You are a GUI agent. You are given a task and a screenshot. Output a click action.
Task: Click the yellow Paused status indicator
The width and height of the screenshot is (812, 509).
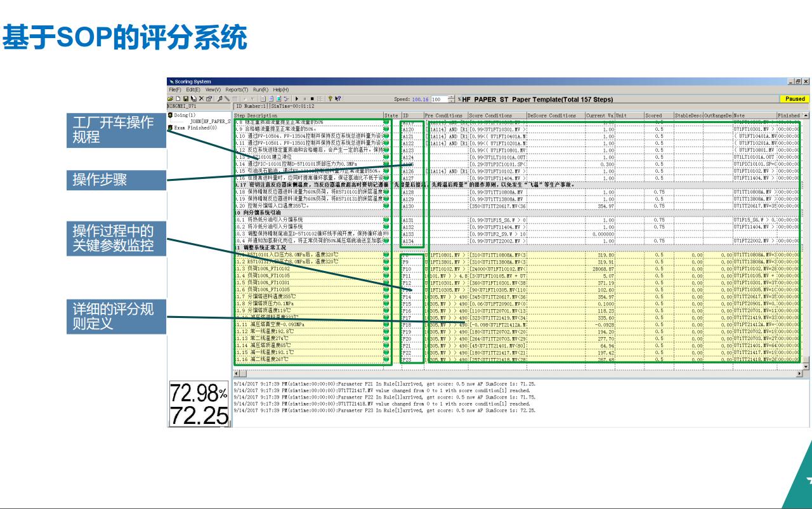(794, 99)
